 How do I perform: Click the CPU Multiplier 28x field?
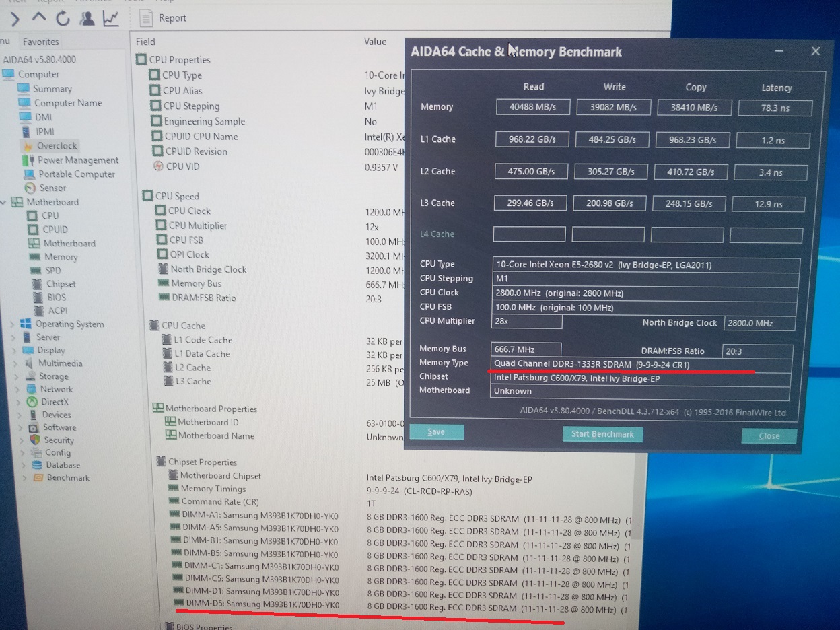527,322
